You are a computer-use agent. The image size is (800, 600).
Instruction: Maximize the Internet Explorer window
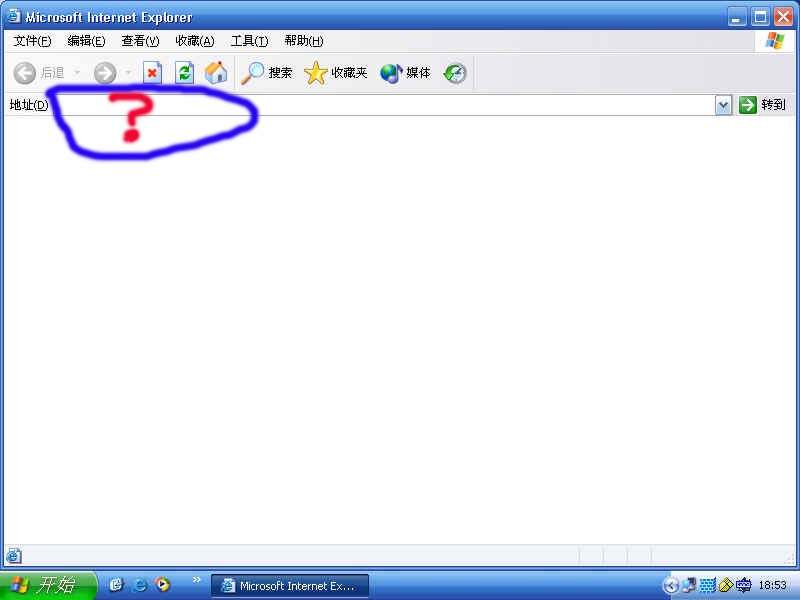[x=760, y=17]
